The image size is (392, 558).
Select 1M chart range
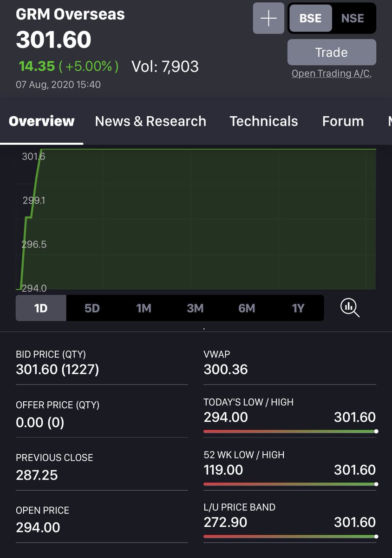144,308
